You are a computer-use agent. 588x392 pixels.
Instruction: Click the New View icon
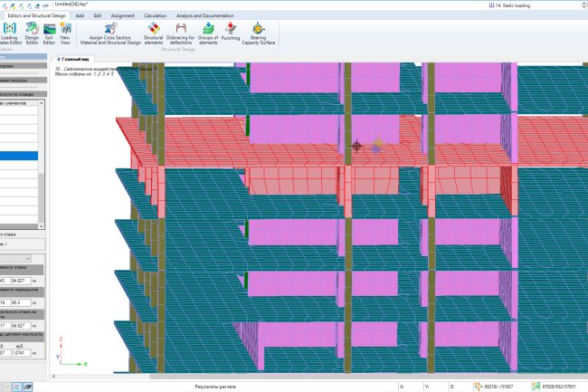(66, 33)
